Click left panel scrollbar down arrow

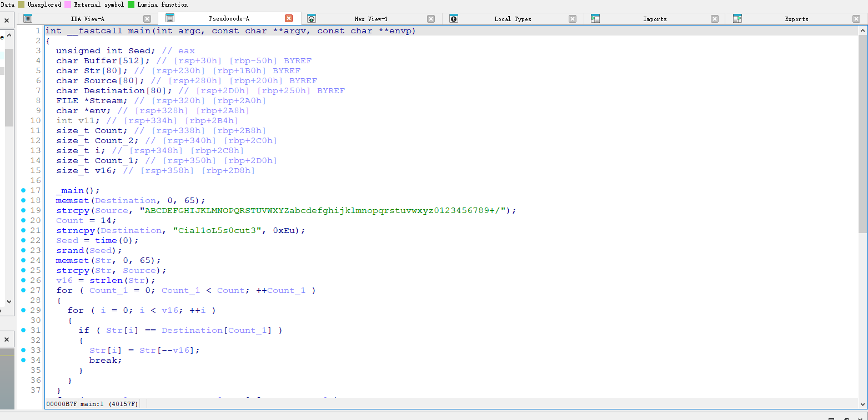(x=8, y=301)
